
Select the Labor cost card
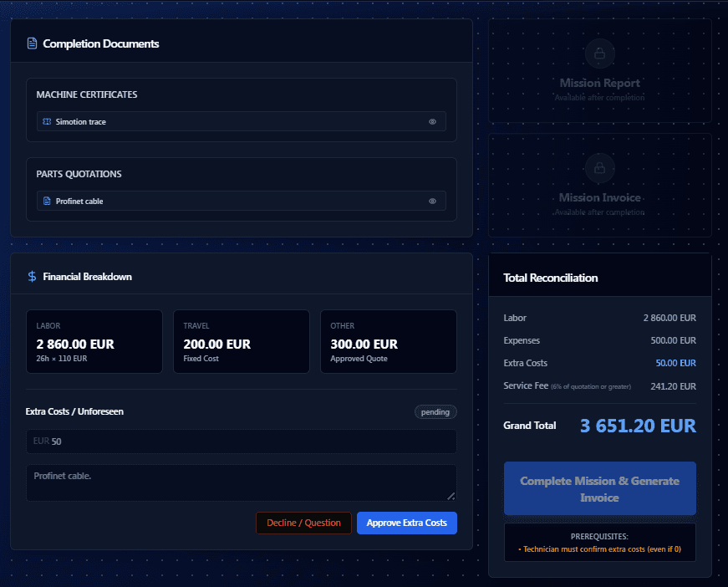coord(94,342)
